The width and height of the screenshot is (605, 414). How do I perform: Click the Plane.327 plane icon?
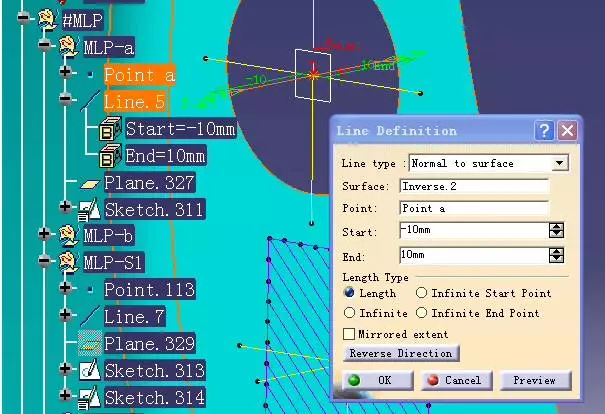pyautogui.click(x=89, y=183)
